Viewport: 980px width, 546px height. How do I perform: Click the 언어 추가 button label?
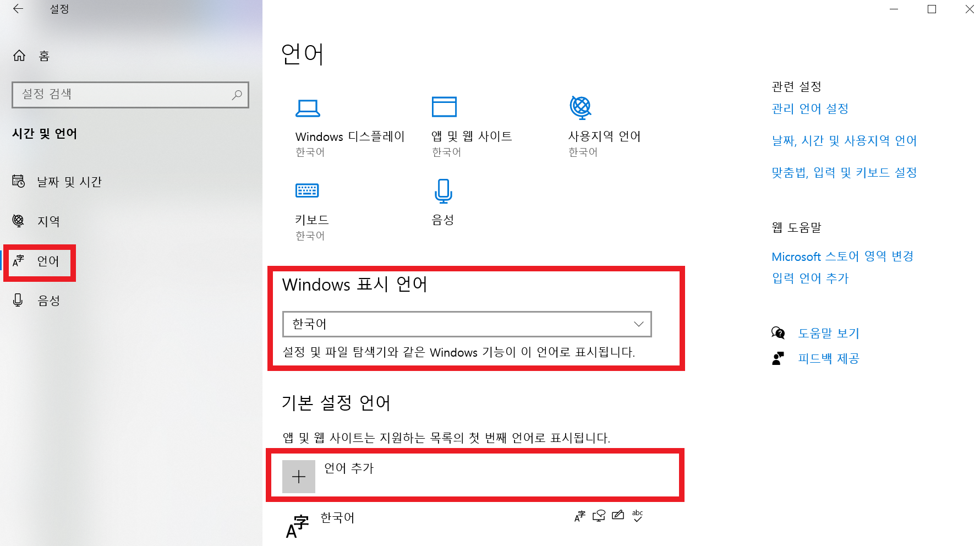tap(349, 468)
